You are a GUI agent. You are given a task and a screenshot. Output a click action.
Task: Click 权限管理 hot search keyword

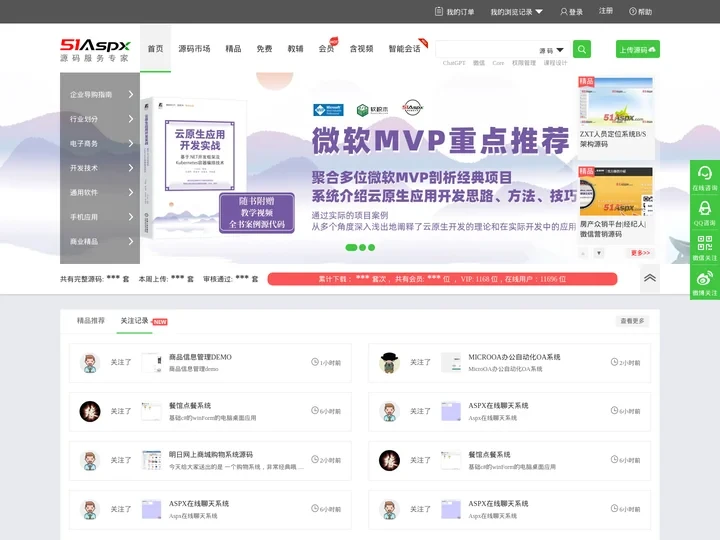pos(524,63)
